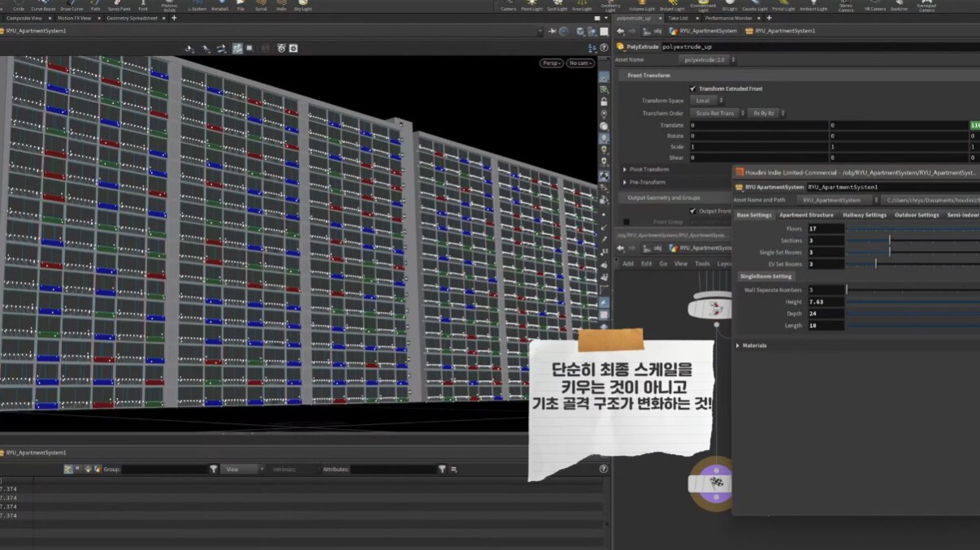Switch to the Apartment Structure tab
The image size is (980, 550).
[x=806, y=215]
